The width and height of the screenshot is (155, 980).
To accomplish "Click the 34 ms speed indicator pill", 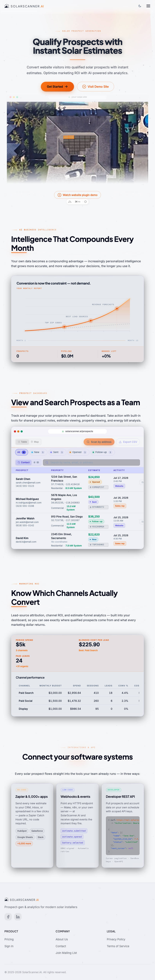I will (x=77, y=202).
